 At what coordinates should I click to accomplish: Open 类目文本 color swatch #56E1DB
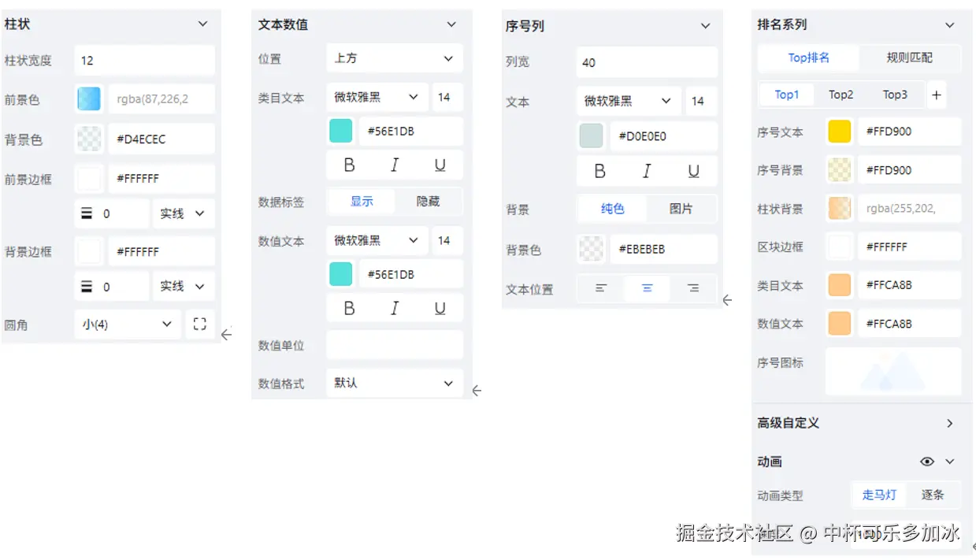tap(341, 132)
